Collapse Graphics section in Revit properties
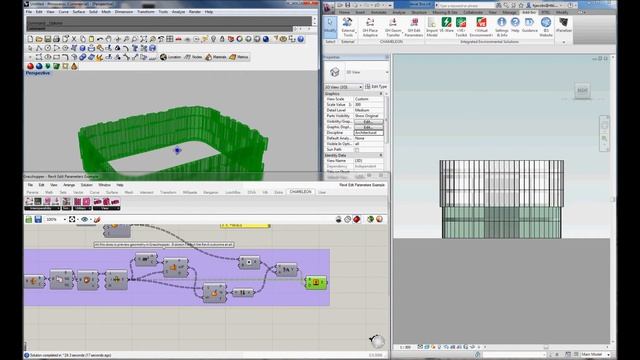This screenshot has height=360, width=640. [381, 94]
